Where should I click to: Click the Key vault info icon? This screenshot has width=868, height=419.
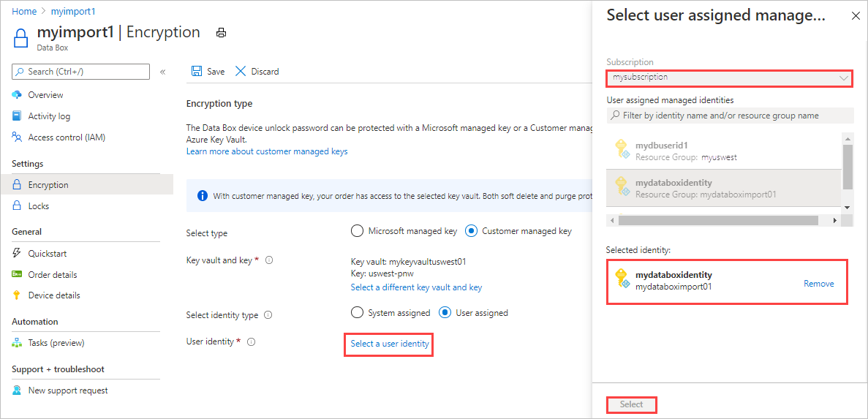click(x=269, y=260)
